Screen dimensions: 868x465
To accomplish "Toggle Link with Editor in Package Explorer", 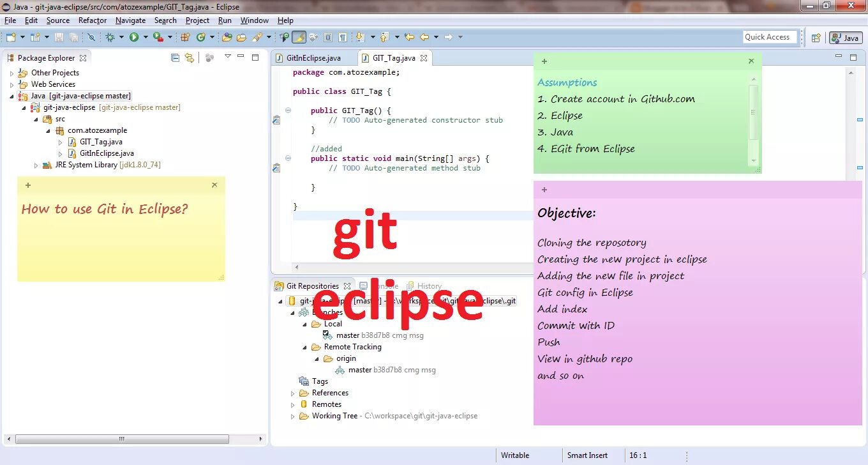I will 189,57.
